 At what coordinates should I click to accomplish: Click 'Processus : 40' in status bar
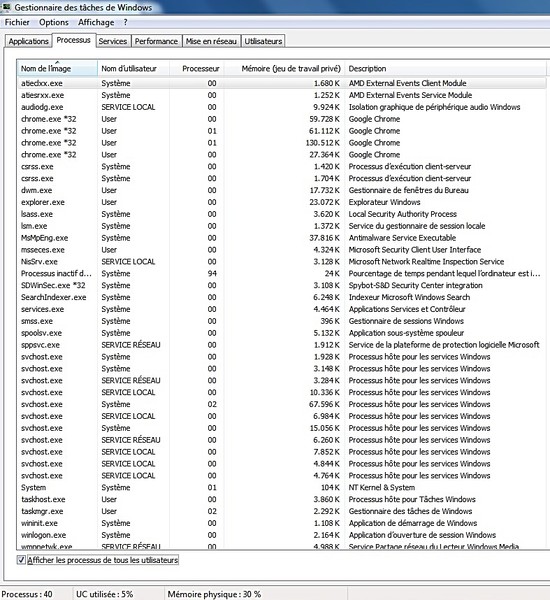click(x=27, y=594)
